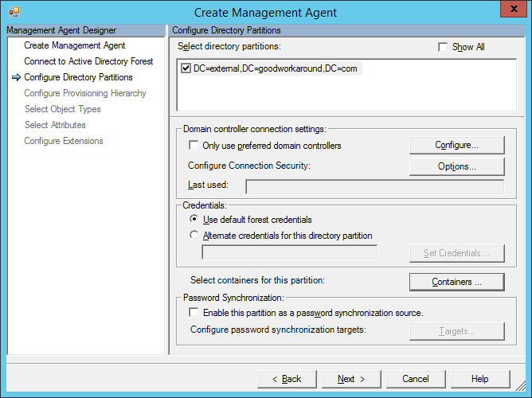Viewport: 532px width, 398px height.
Task: Enable partition as password synchronization source
Action: pos(194,313)
